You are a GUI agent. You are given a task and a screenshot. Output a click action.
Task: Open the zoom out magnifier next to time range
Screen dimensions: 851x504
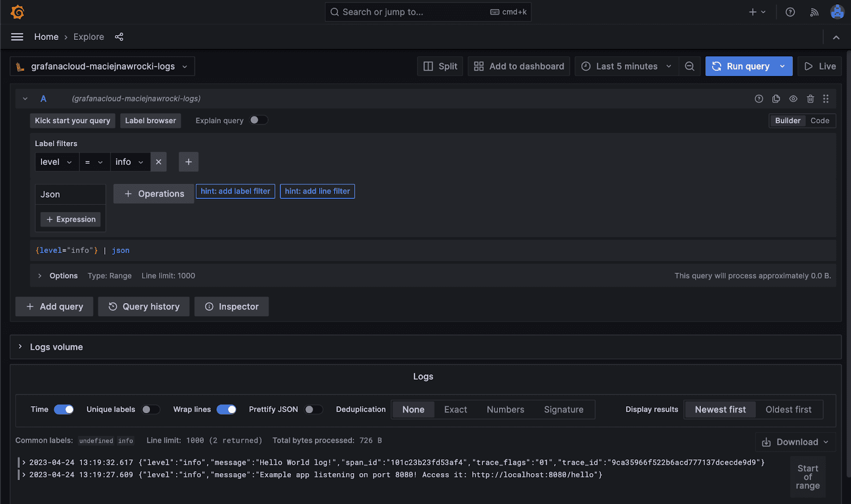pyautogui.click(x=689, y=66)
